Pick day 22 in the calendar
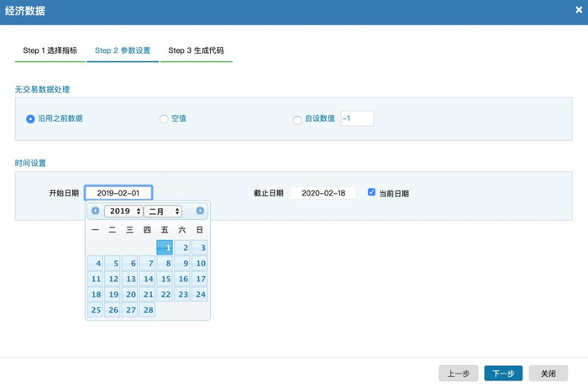 pos(165,294)
